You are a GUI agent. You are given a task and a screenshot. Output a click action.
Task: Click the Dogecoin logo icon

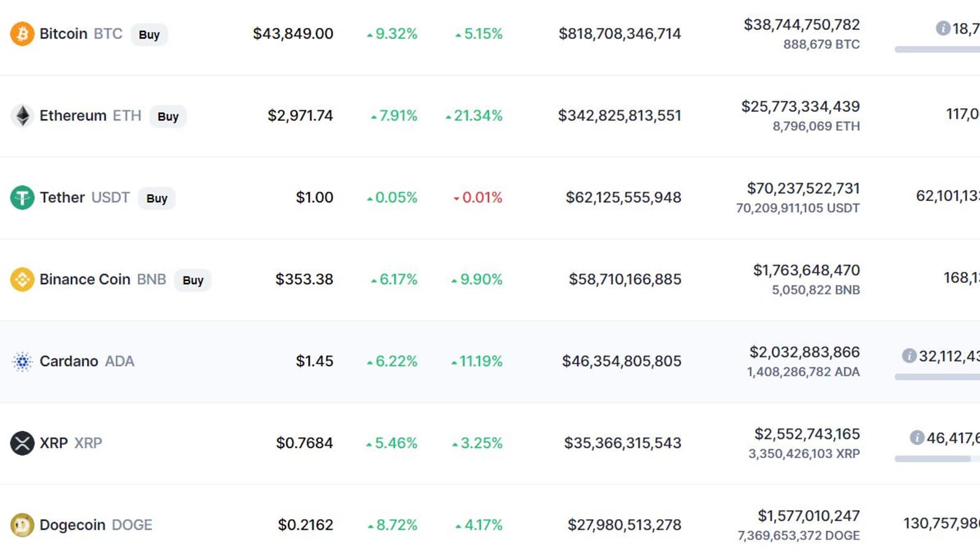coord(22,525)
